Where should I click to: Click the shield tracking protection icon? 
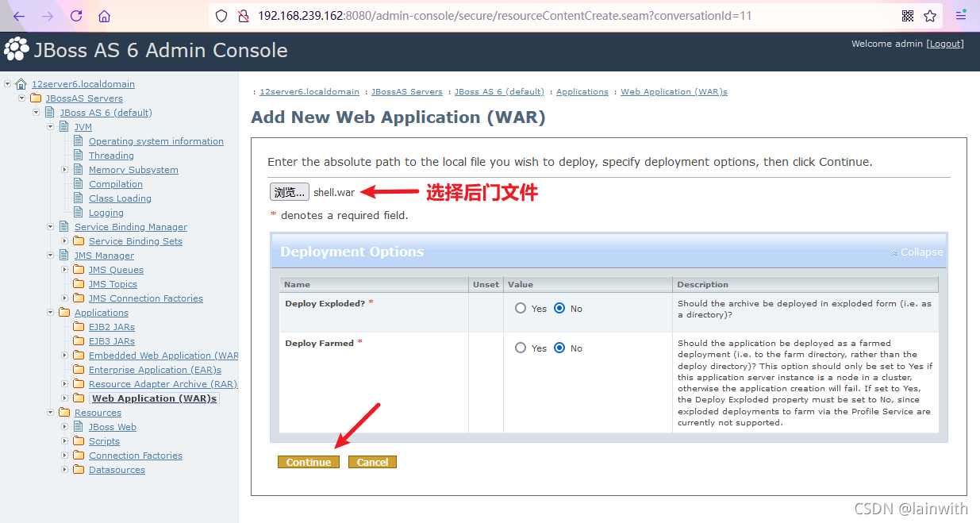click(x=222, y=16)
